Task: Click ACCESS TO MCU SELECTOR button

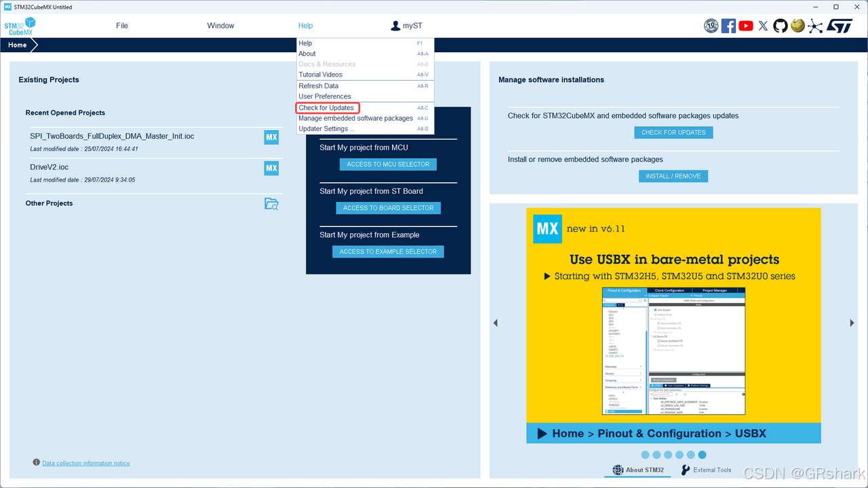Action: (388, 164)
